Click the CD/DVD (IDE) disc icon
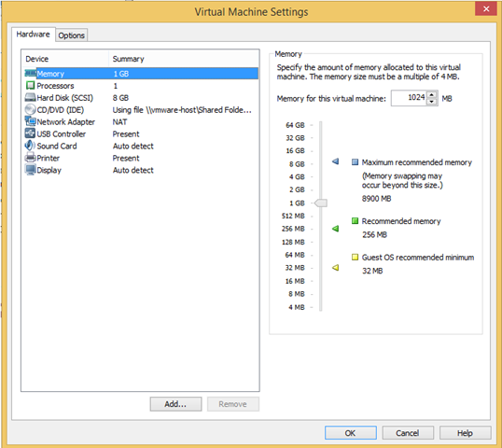This screenshot has height=448, width=502. pos(30,109)
